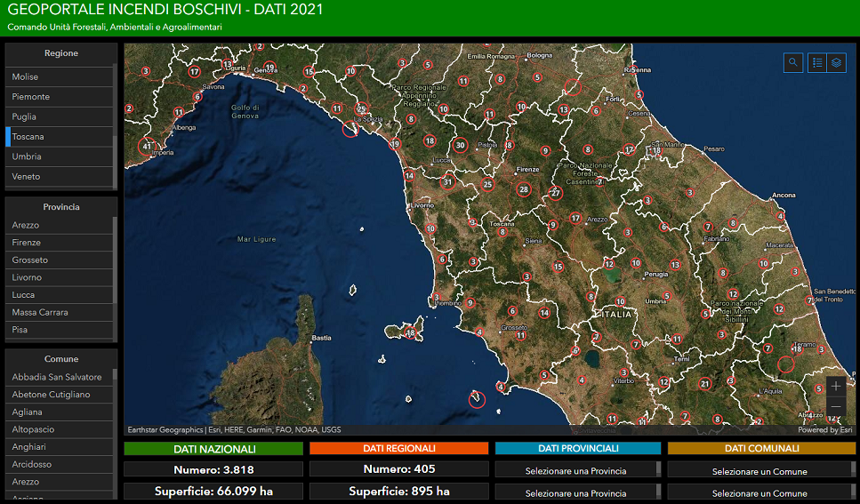Click regional Superficie: 895 ha value
The image size is (860, 504).
pos(398,491)
